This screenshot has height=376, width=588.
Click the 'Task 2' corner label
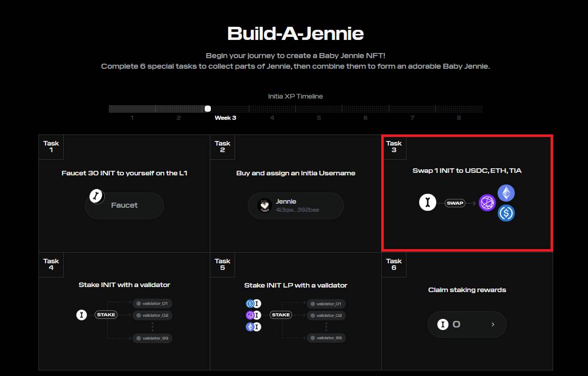(222, 147)
